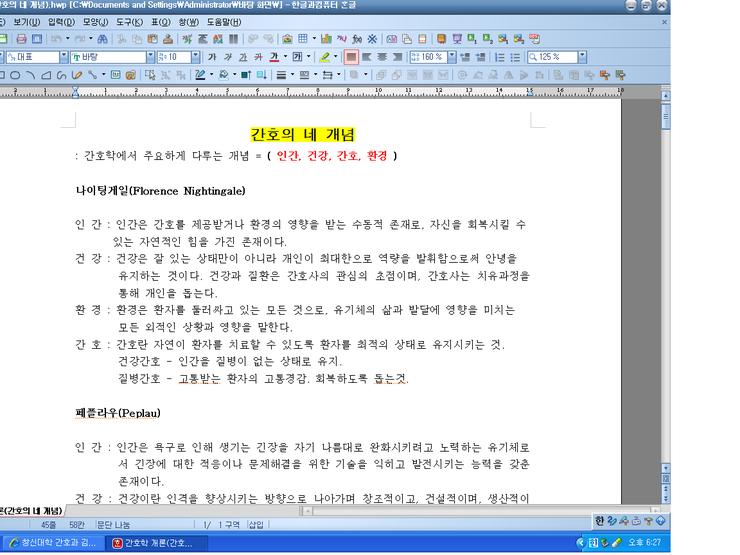This screenshot has width=740, height=555.
Task: Click the brown book dictionary icon
Action: [x=441, y=39]
